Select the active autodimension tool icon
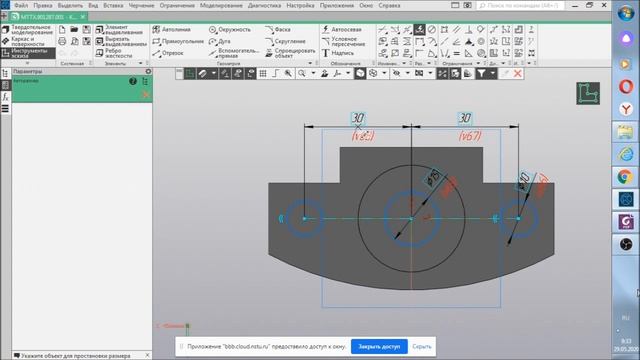The height and width of the screenshot is (360, 640). click(x=420, y=29)
